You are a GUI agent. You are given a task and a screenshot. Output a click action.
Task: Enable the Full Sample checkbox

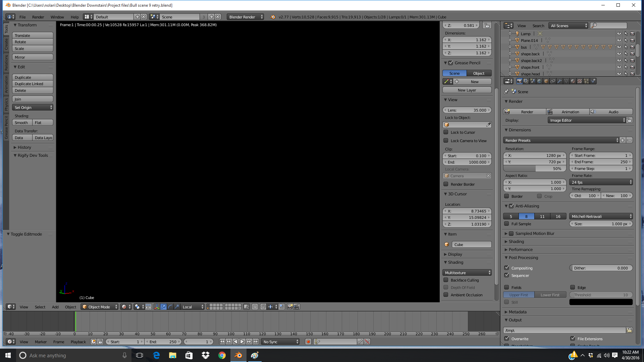coord(506,224)
